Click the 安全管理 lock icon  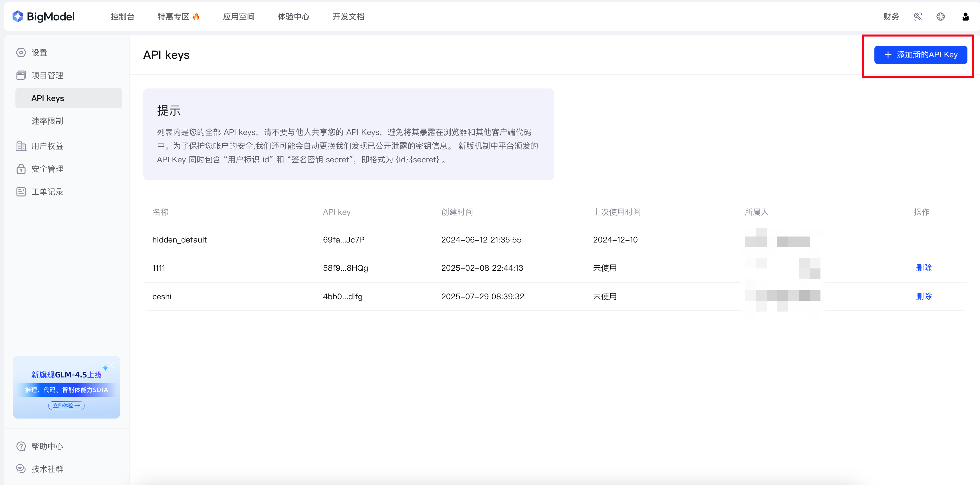coord(21,169)
